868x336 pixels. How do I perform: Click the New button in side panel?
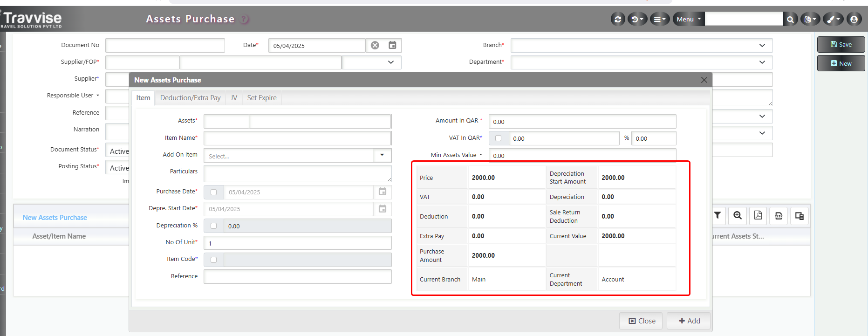[x=841, y=63]
